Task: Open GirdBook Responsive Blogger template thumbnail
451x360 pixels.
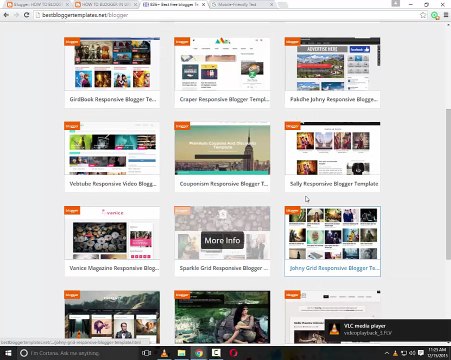Action: [x=112, y=64]
